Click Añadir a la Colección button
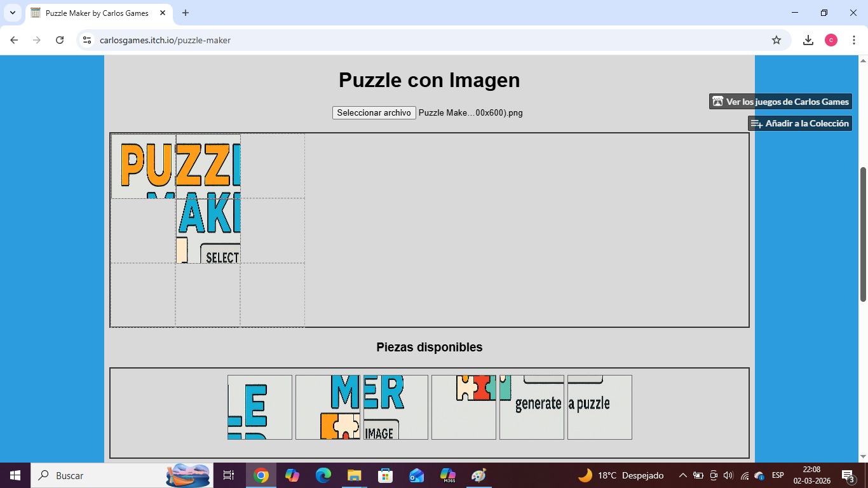Image resolution: width=868 pixels, height=488 pixels. click(800, 123)
